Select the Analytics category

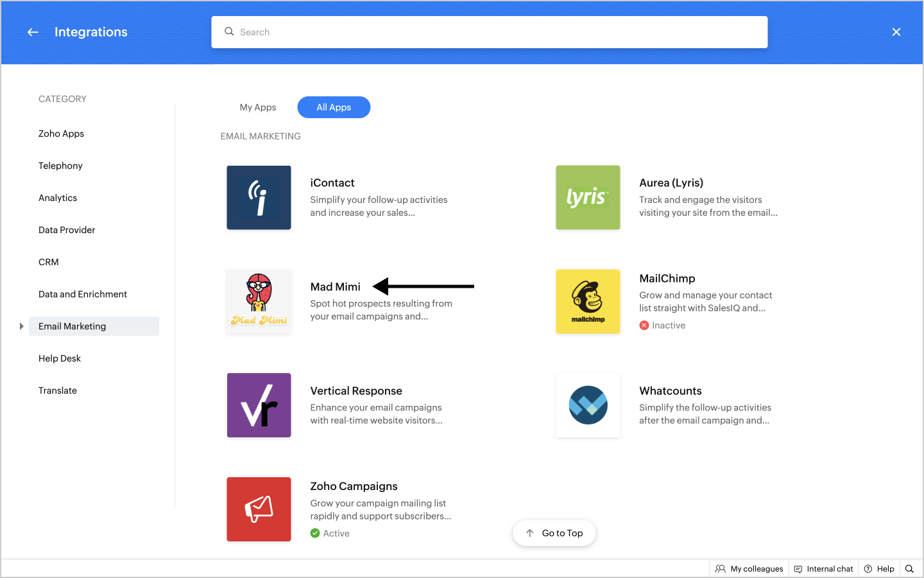tap(58, 198)
